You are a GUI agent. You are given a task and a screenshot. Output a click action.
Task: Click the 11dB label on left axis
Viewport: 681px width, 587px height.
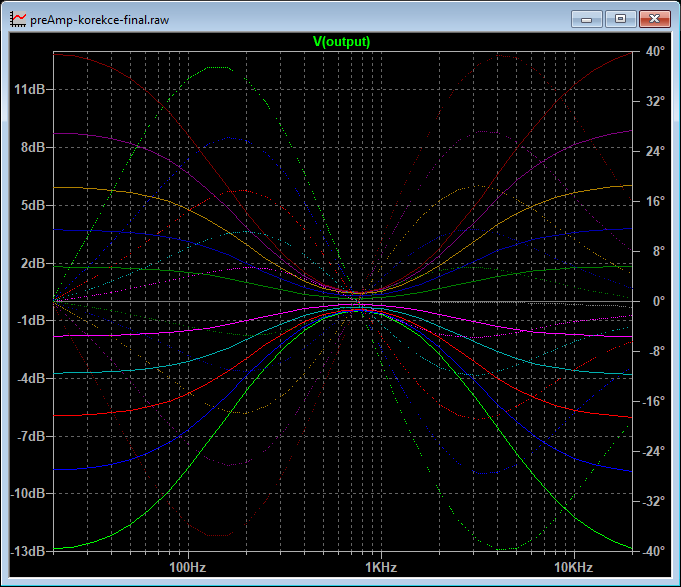30,89
